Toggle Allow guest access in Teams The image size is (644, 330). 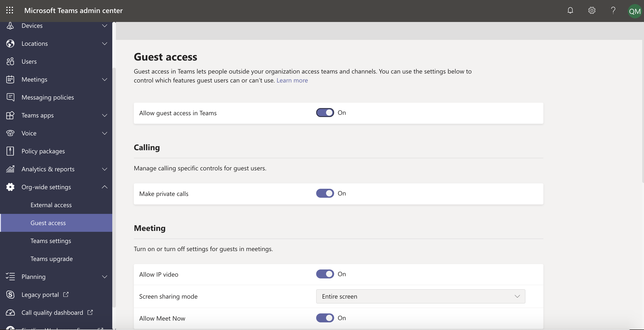click(325, 112)
